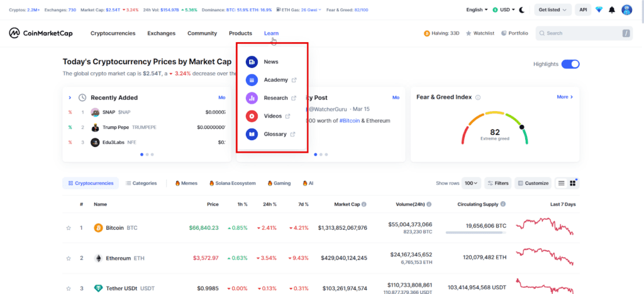This screenshot has width=644, height=294.
Task: Open the Gaming category filter
Action: click(279, 183)
